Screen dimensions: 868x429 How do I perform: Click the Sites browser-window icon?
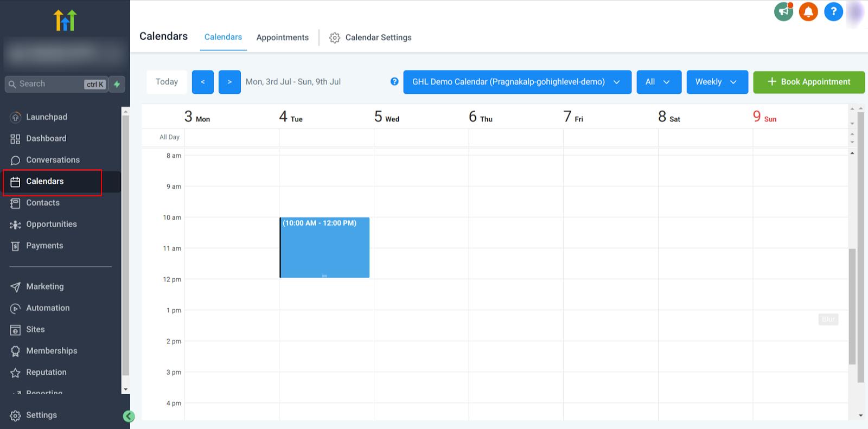15,330
